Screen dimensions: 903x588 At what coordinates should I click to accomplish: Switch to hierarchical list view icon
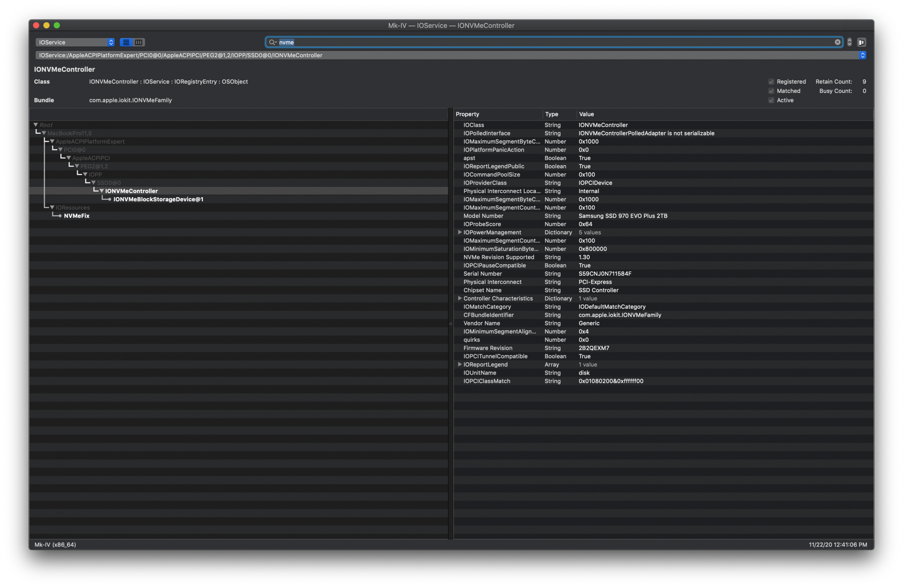point(126,42)
